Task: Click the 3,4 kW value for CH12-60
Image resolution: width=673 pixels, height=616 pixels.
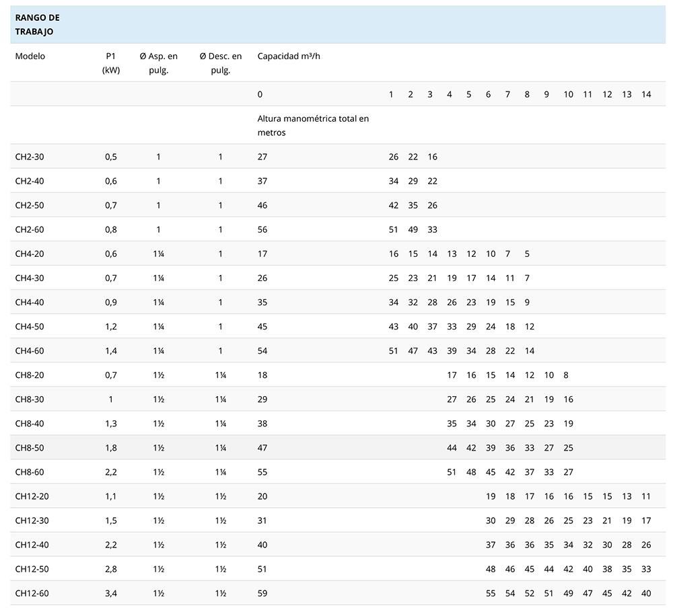Action: click(111, 593)
